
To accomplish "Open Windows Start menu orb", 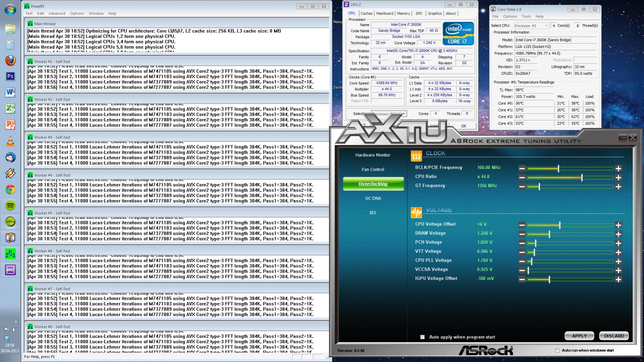I will tap(10, 9).
